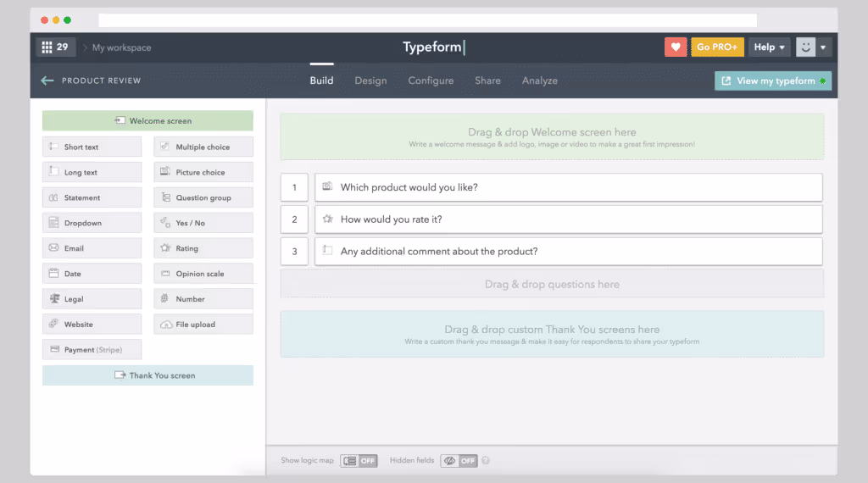The image size is (868, 483).
Task: Click the question number 3 box
Action: [294, 251]
